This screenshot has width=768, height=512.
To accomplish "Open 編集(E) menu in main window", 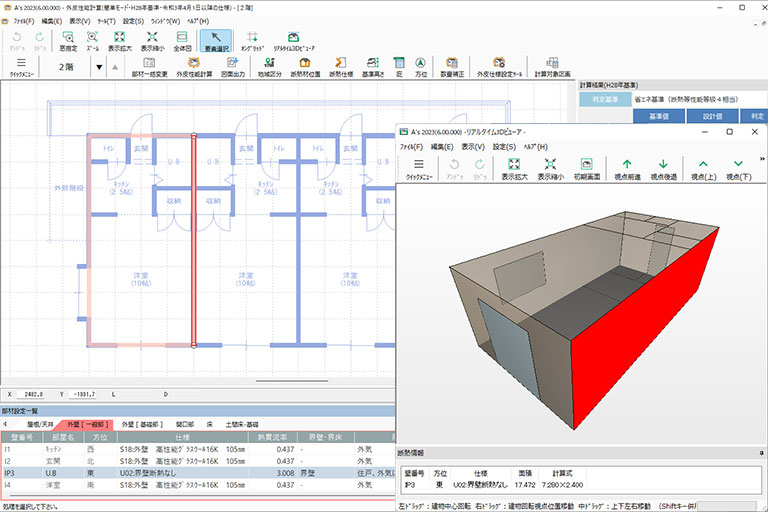I will click(x=51, y=21).
